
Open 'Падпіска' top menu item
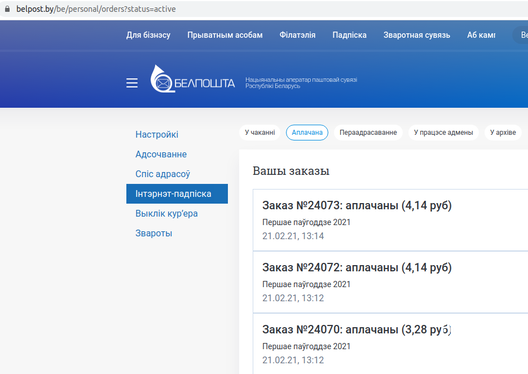pos(350,35)
